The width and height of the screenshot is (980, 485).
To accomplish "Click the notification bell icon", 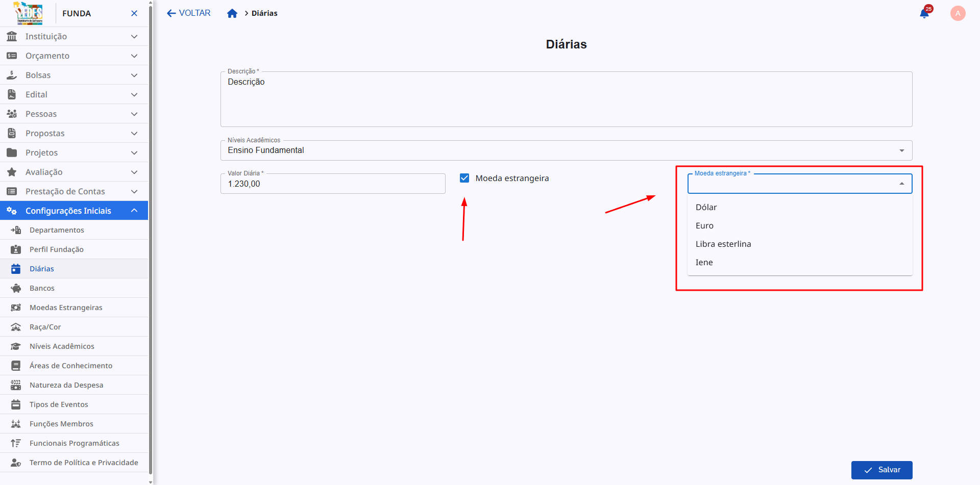I will click(924, 14).
